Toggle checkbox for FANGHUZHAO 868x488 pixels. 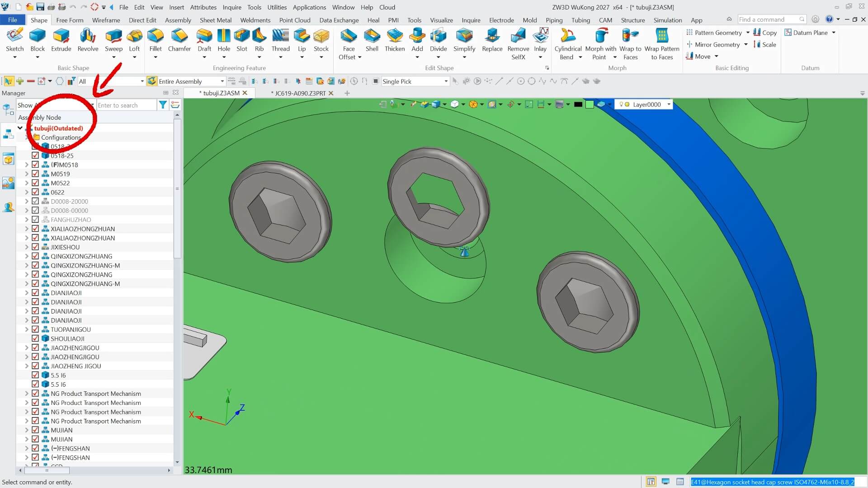coord(35,219)
